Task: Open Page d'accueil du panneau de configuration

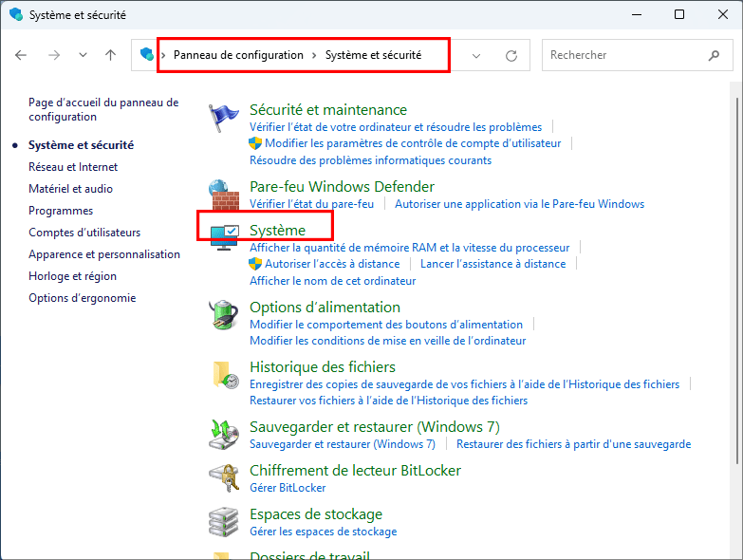Action: point(103,109)
